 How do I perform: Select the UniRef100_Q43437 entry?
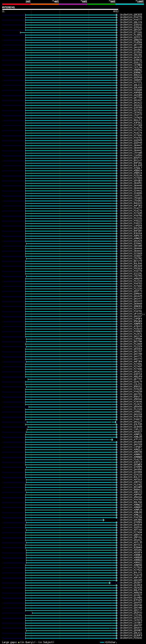[x=131, y=58]
